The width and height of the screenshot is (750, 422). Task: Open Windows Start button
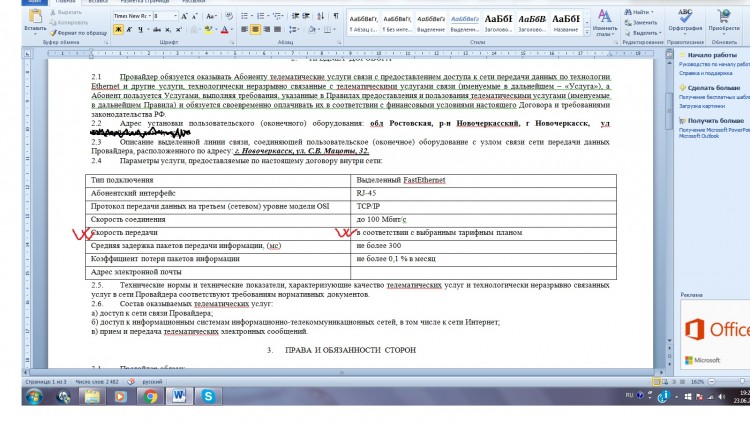pos(34,397)
